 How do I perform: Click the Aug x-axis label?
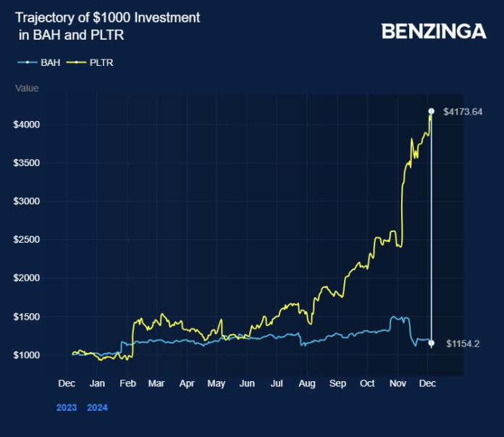pyautogui.click(x=306, y=383)
